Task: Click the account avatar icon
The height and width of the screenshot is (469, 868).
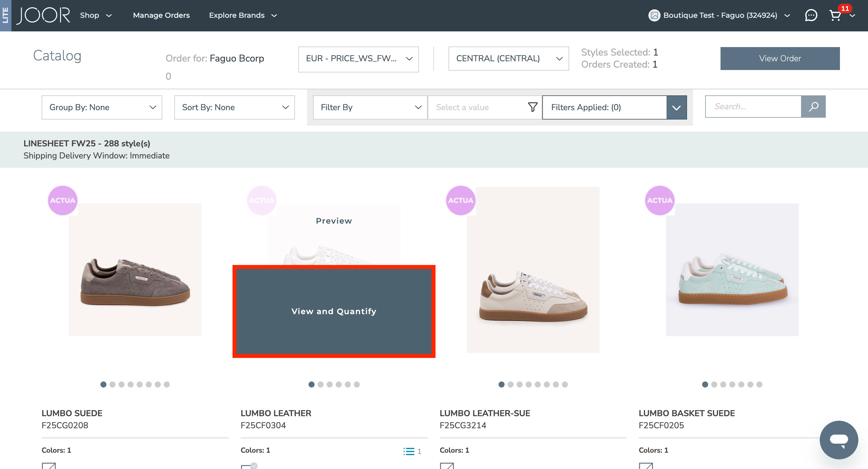Action: pyautogui.click(x=654, y=15)
